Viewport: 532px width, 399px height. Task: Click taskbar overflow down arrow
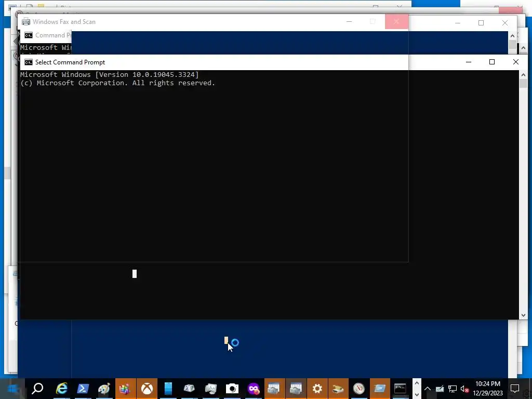click(x=417, y=395)
